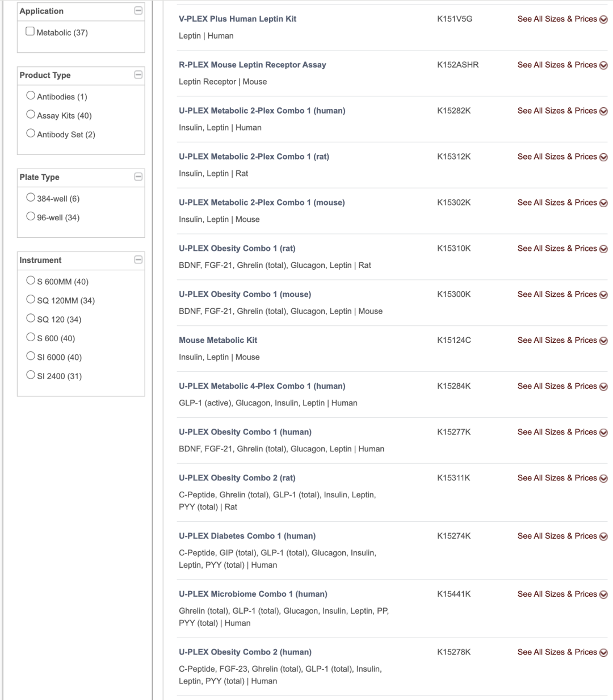613x700 pixels.
Task: Open U-PLEX Metabolic 2-Plex Combo 1 (mouse)
Action: click(x=262, y=203)
